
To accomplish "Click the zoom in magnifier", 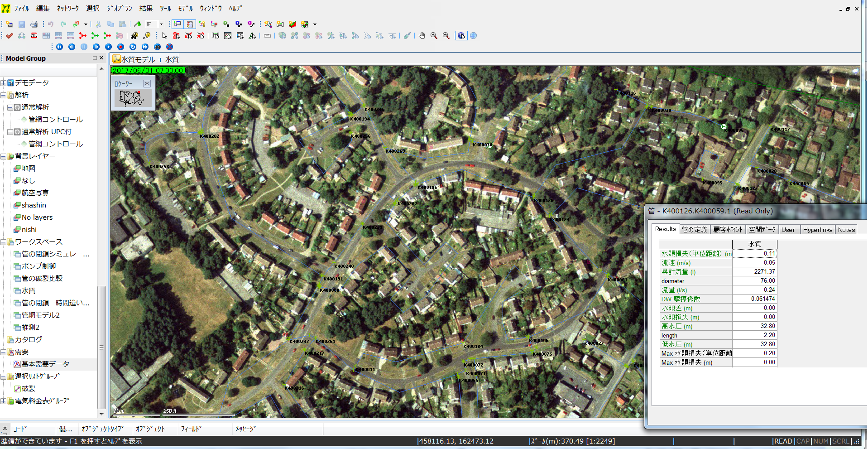I will pyautogui.click(x=434, y=35).
